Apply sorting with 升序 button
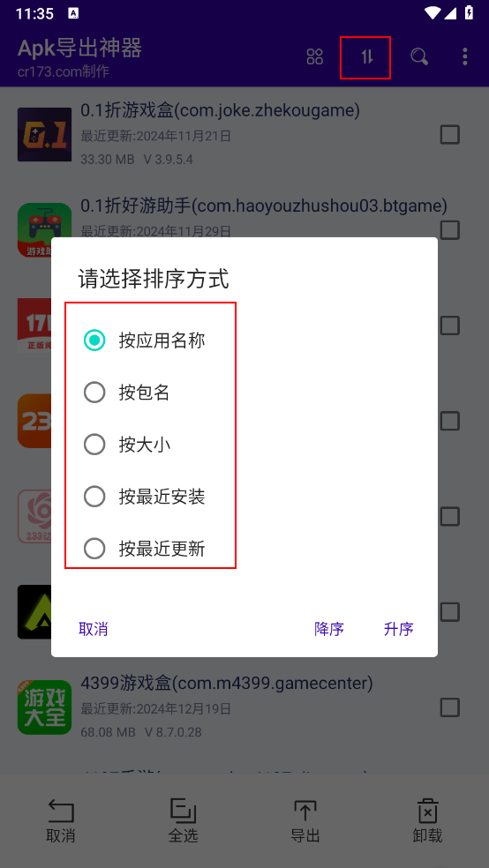 (x=399, y=629)
